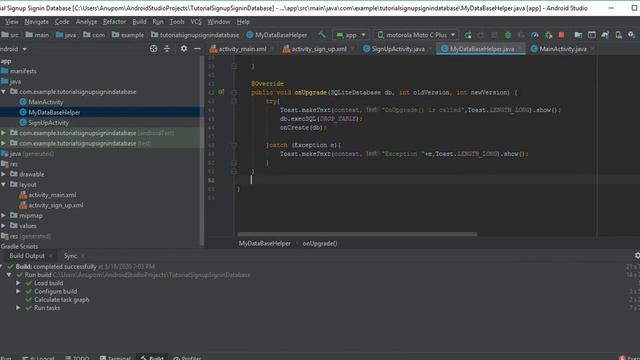Open the VCS menu
Screen dimensions: 640x360
(196, 22)
